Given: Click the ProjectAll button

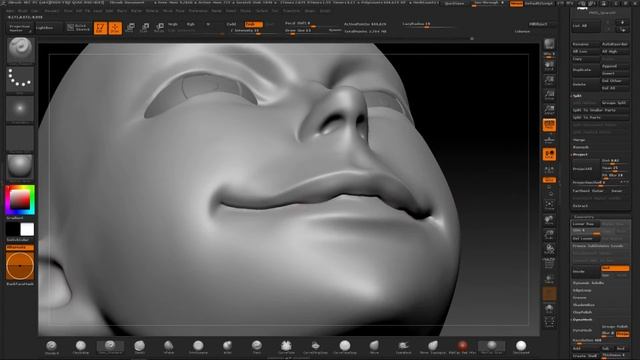Looking at the screenshot, I should point(585,169).
